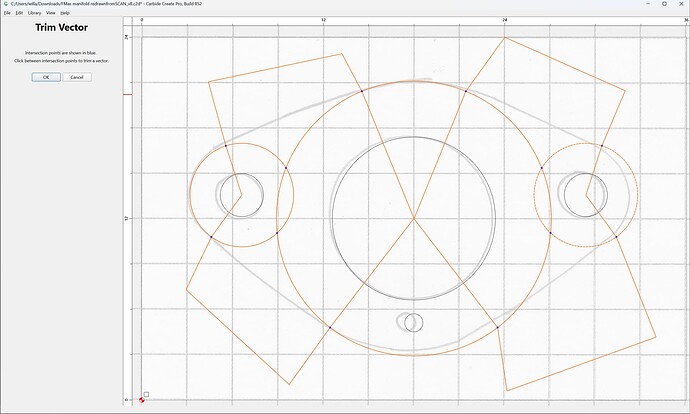This screenshot has height=414, width=690.
Task: Click the small square beside the origin marker
Action: pos(147,394)
